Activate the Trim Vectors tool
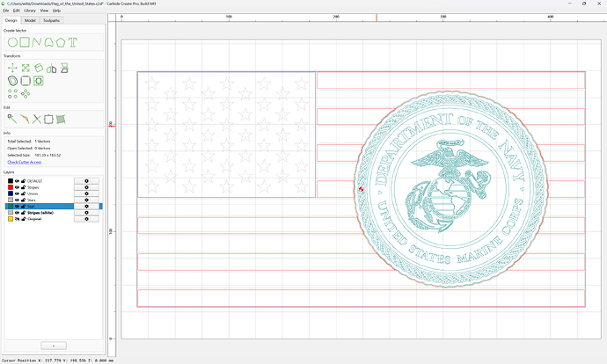The image size is (607, 364). (x=37, y=120)
